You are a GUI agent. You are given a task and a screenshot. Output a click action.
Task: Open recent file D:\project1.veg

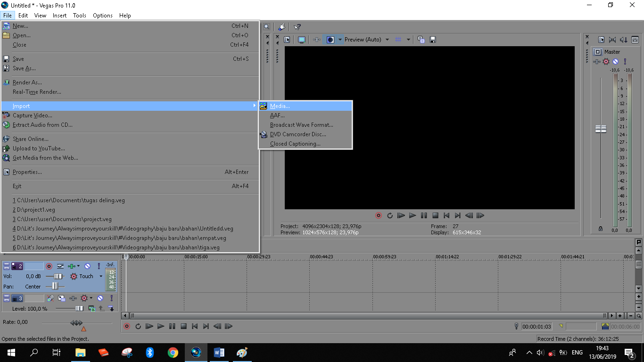[34, 210]
